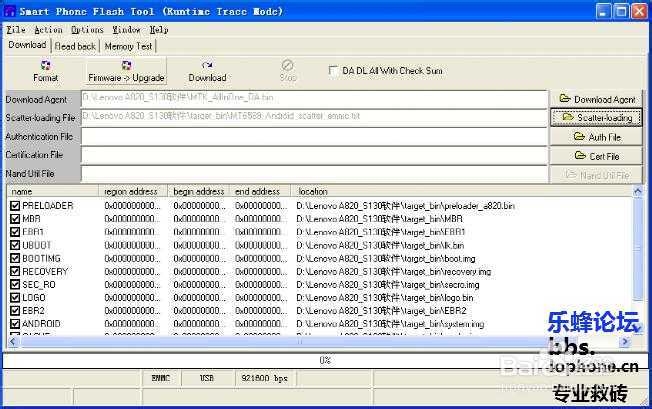Click the Download Agent path field

point(314,99)
